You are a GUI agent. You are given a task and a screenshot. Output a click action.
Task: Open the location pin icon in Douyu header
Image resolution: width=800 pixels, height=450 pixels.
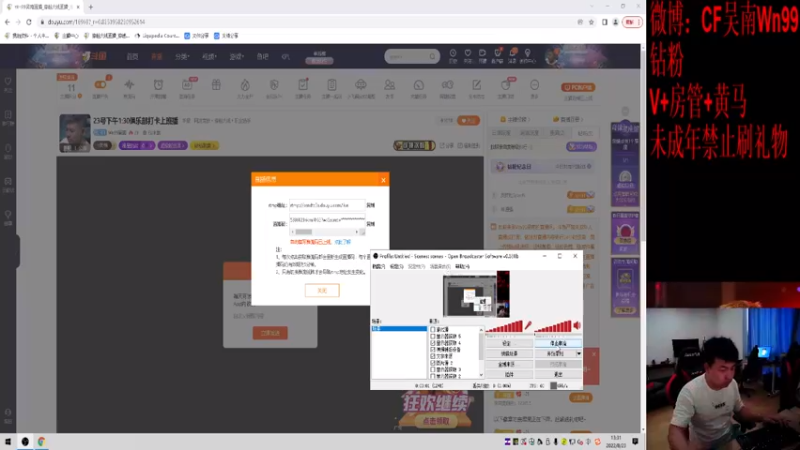528,53
